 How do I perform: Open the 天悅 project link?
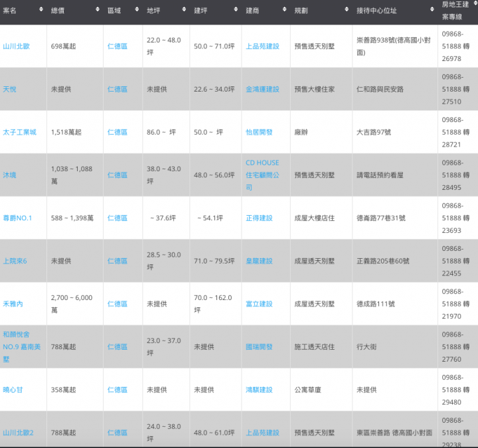tap(9, 90)
